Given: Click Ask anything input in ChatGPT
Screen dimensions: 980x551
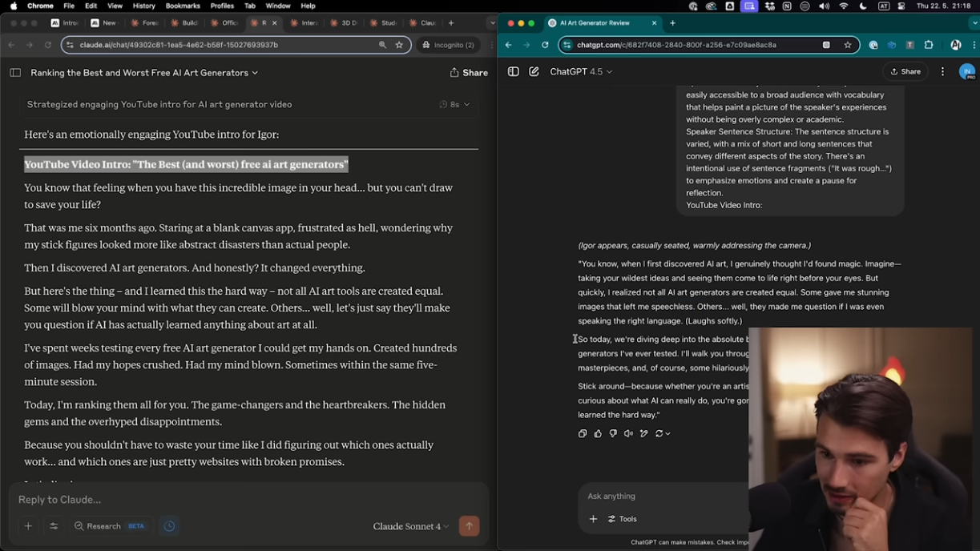Looking at the screenshot, I should [665, 496].
